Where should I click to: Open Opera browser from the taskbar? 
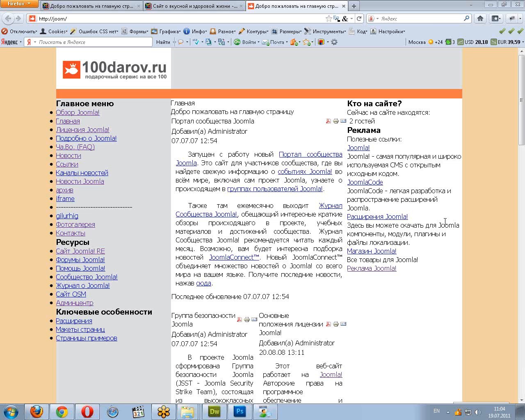click(87, 411)
